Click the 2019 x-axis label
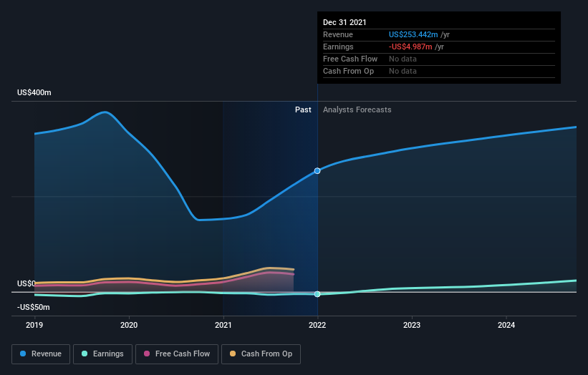 pyautogui.click(x=34, y=325)
